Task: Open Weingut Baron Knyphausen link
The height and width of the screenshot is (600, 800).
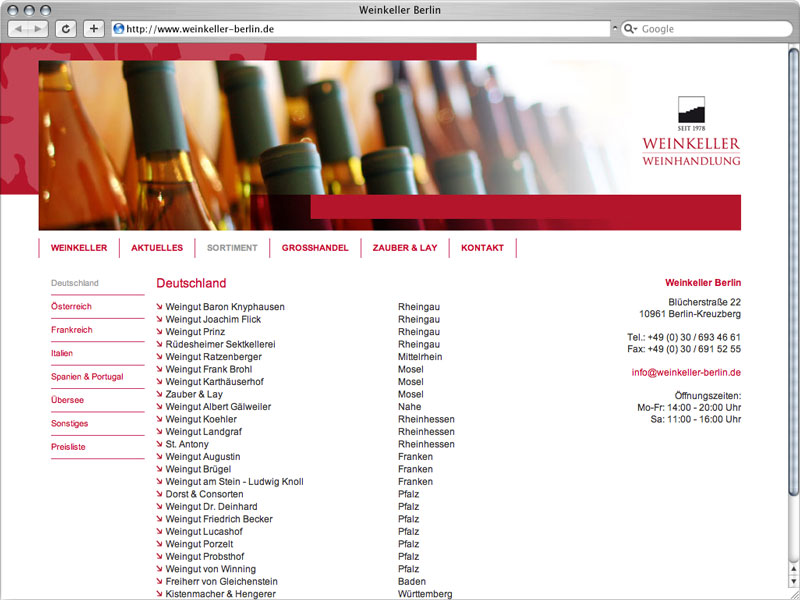Action: [x=225, y=307]
